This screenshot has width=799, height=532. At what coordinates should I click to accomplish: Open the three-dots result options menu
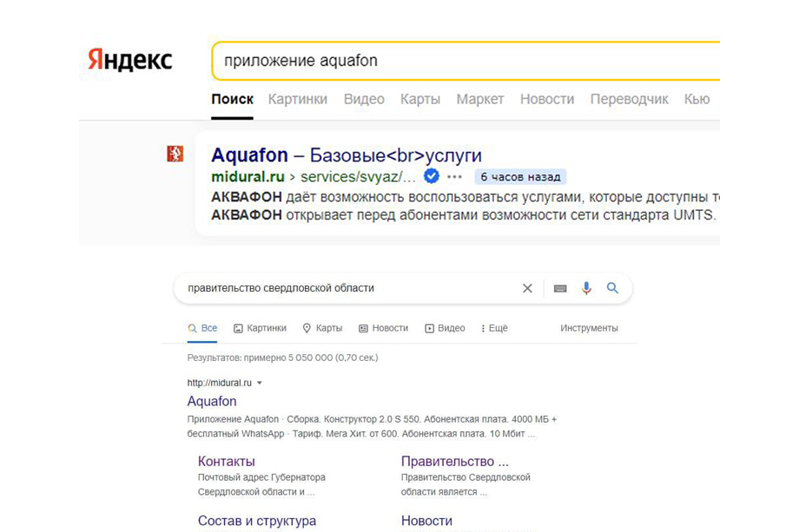tap(454, 177)
